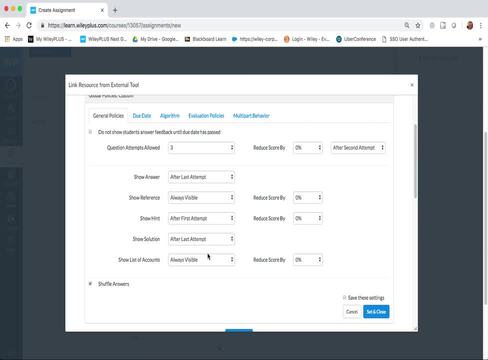Open the Chrome three-dot menu
Screen dimensions: 488x360
[x=481, y=25]
